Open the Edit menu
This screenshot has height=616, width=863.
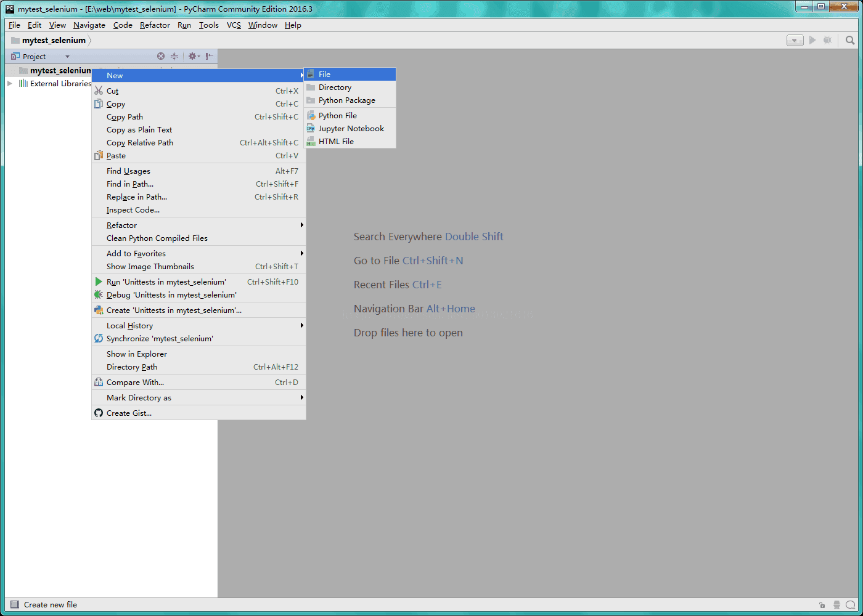click(35, 25)
